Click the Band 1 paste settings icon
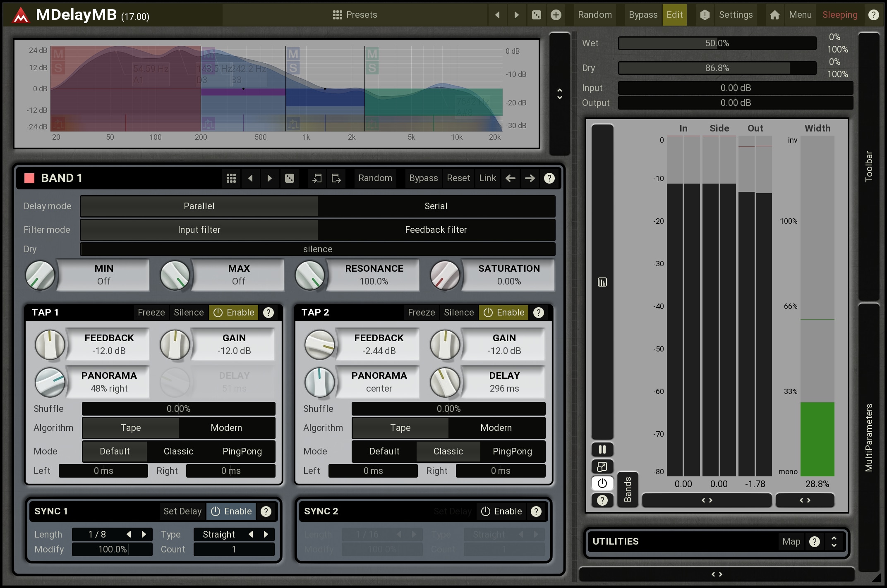Image resolution: width=887 pixels, height=588 pixels. pos(336,178)
